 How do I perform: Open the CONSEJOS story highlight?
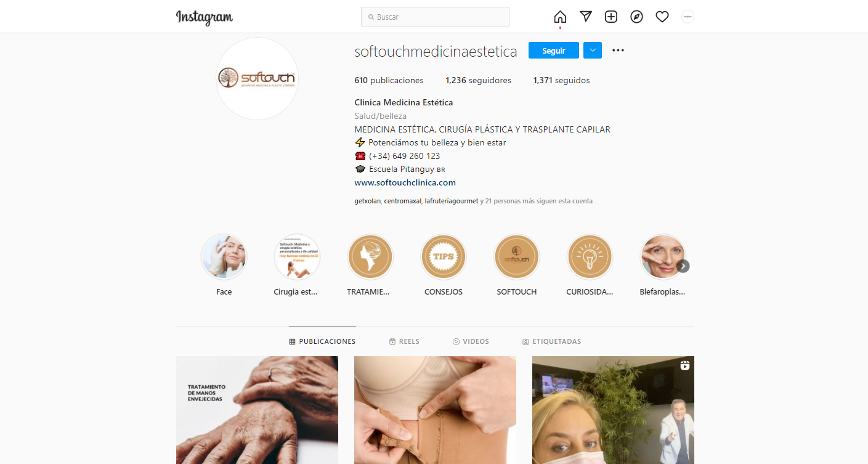[444, 265]
